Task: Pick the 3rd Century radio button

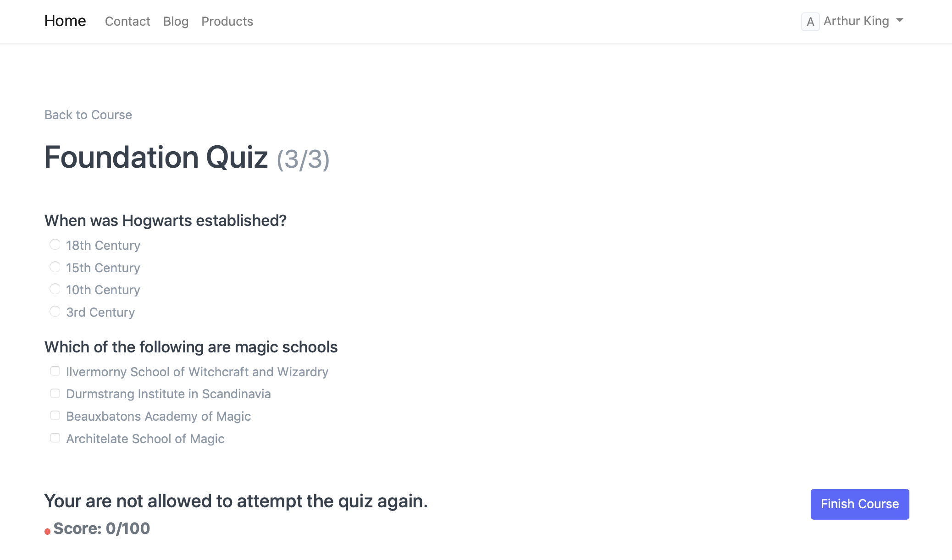Action: pyautogui.click(x=55, y=312)
